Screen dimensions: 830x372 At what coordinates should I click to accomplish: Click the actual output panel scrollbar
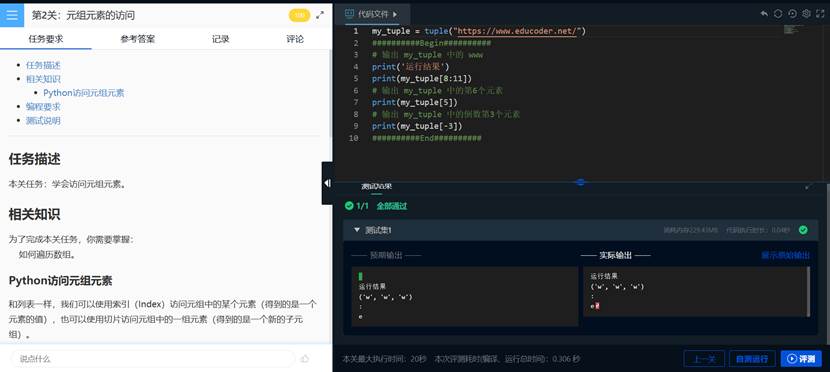(808, 291)
